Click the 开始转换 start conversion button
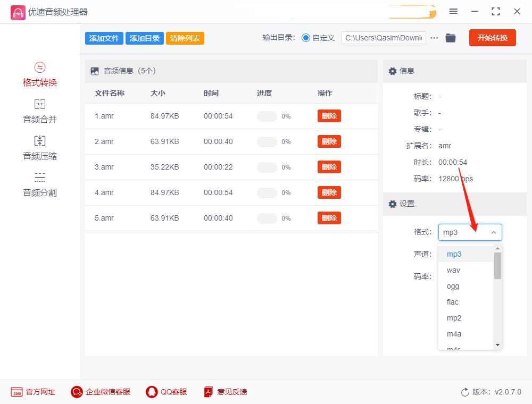Screen dimensions: 532x404 tap(492, 38)
